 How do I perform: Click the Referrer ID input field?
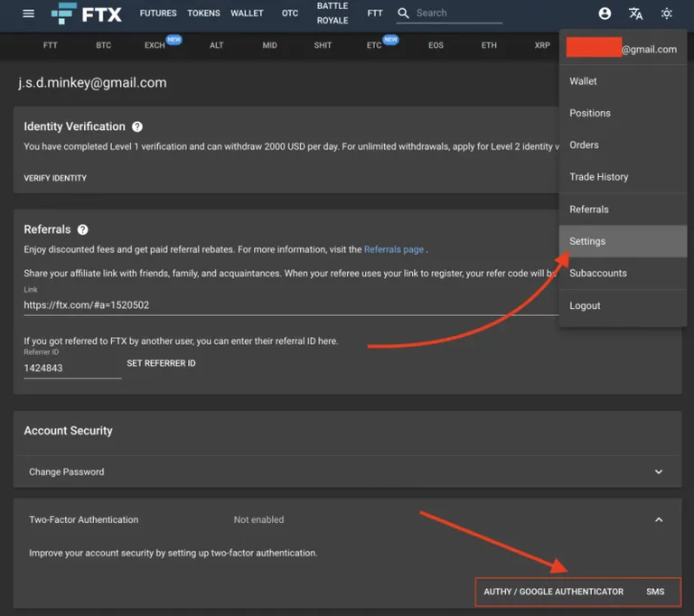coord(72,369)
